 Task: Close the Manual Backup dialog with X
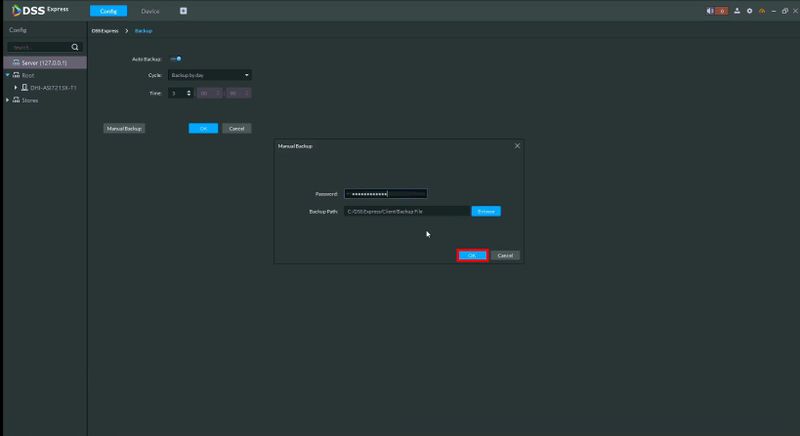[517, 146]
